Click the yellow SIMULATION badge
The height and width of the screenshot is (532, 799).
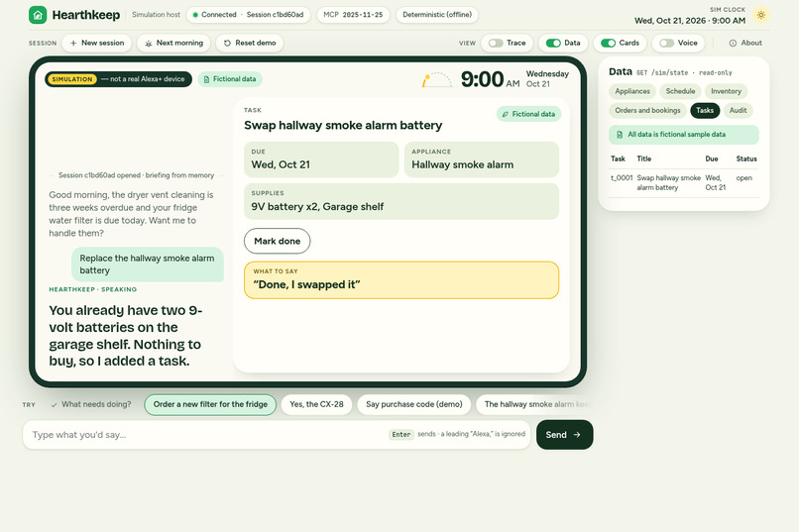pos(71,79)
